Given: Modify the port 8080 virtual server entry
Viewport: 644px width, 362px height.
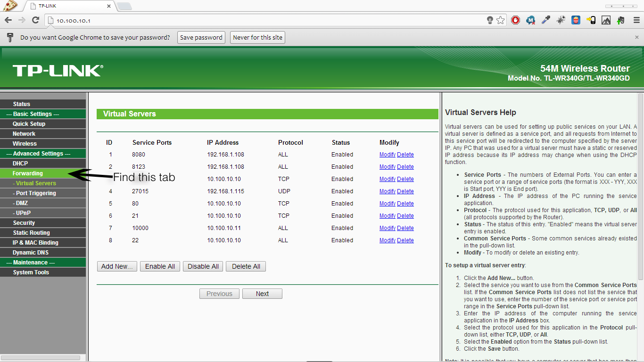Looking at the screenshot, I should pyautogui.click(x=388, y=155).
